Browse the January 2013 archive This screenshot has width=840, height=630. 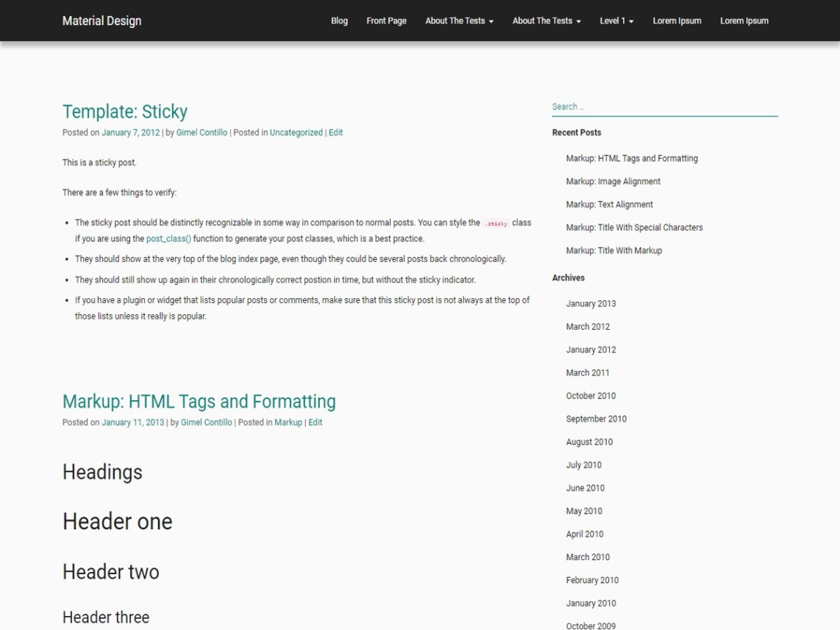coord(591,303)
